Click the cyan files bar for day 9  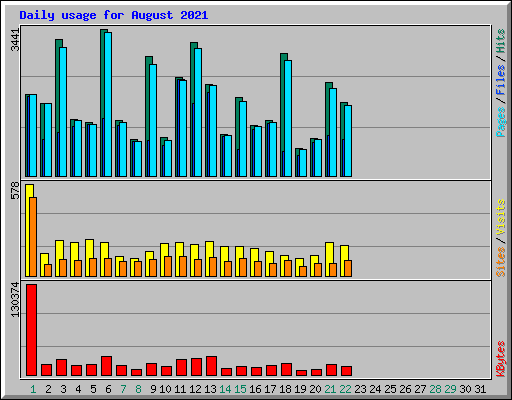coord(153,120)
